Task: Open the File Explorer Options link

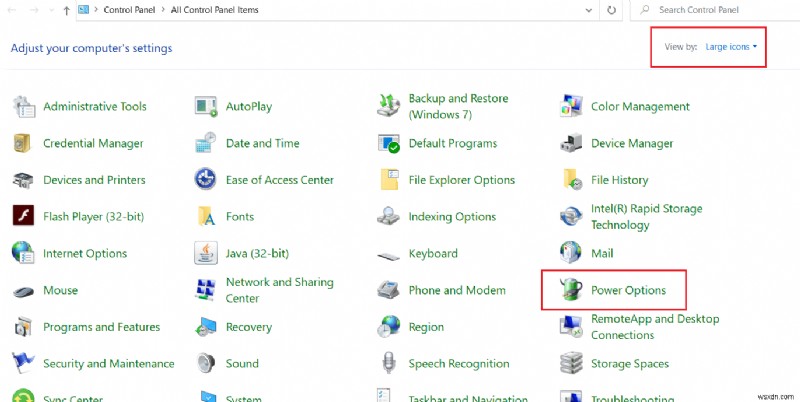Action: click(x=461, y=180)
